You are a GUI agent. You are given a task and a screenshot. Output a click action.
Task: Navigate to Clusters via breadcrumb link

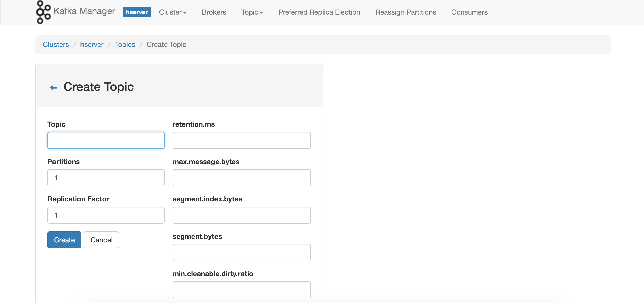[x=56, y=44]
